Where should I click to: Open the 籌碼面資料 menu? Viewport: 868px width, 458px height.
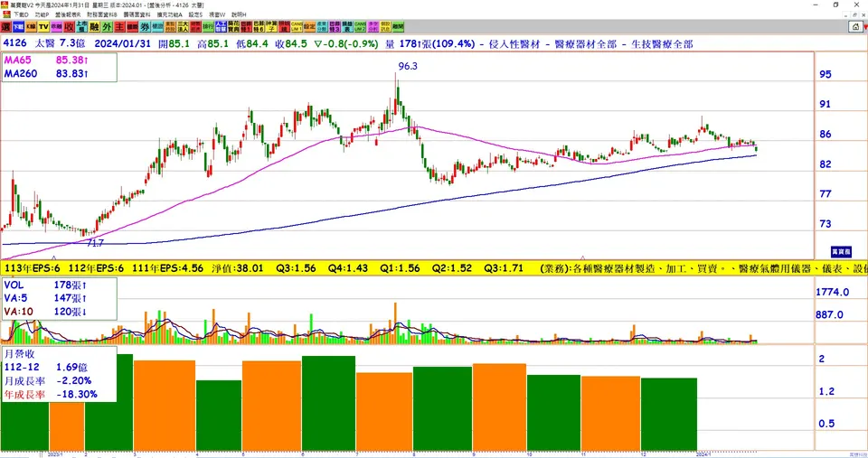point(137,14)
